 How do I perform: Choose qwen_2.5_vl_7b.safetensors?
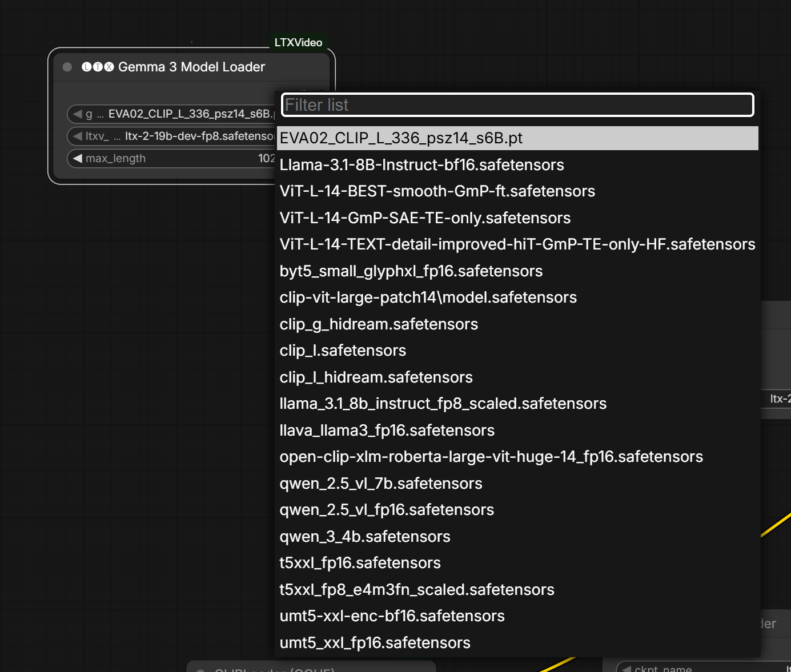(x=517, y=484)
